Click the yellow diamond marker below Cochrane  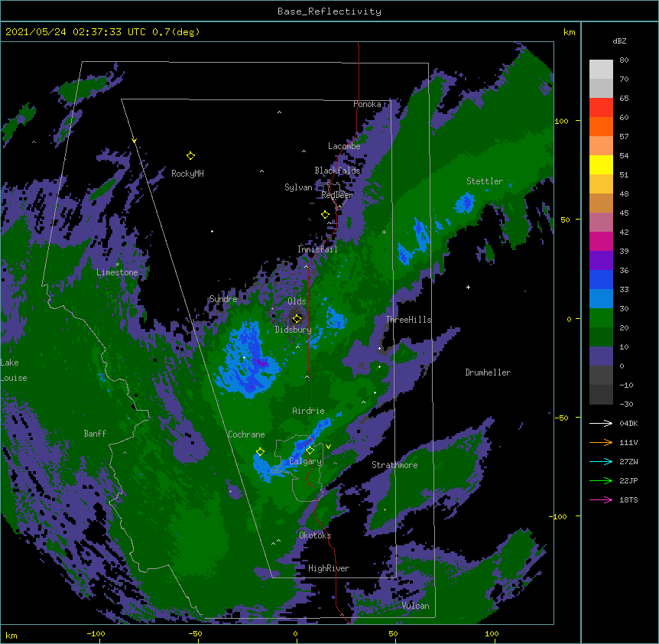[260, 452]
